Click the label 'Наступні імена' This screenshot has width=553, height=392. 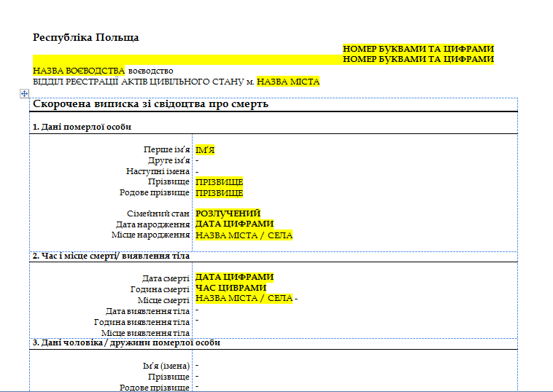158,171
